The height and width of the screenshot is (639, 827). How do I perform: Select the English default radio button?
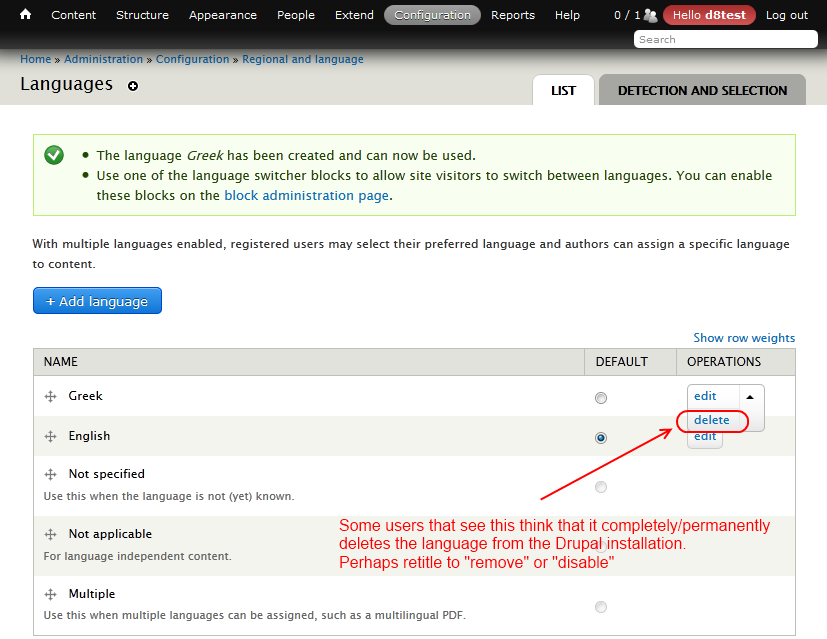click(x=601, y=437)
